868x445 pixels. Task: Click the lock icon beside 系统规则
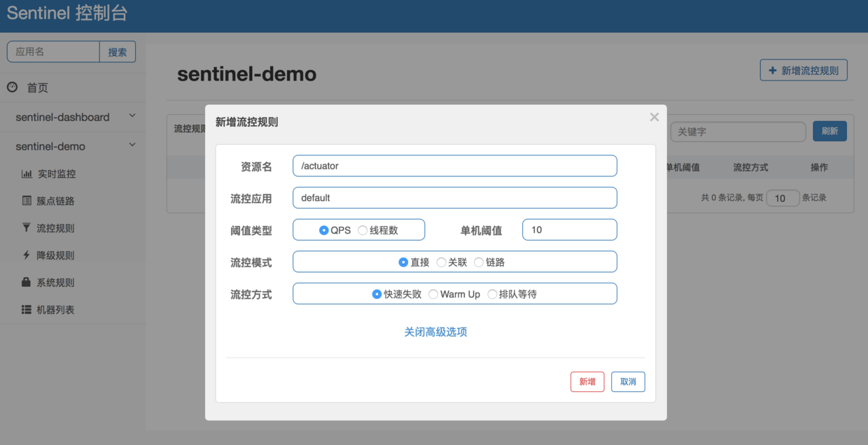[27, 283]
